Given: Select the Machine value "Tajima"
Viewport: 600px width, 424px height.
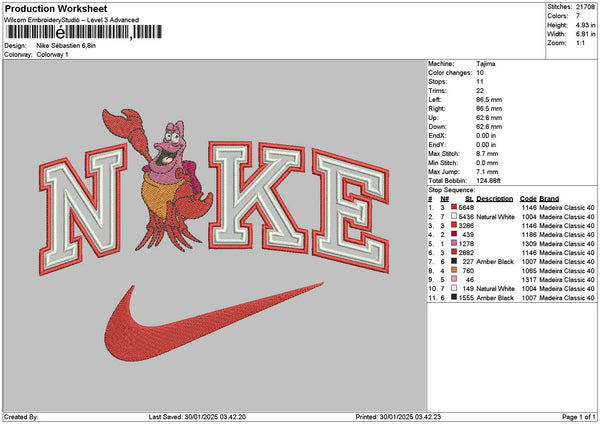Looking at the screenshot, I should (486, 64).
